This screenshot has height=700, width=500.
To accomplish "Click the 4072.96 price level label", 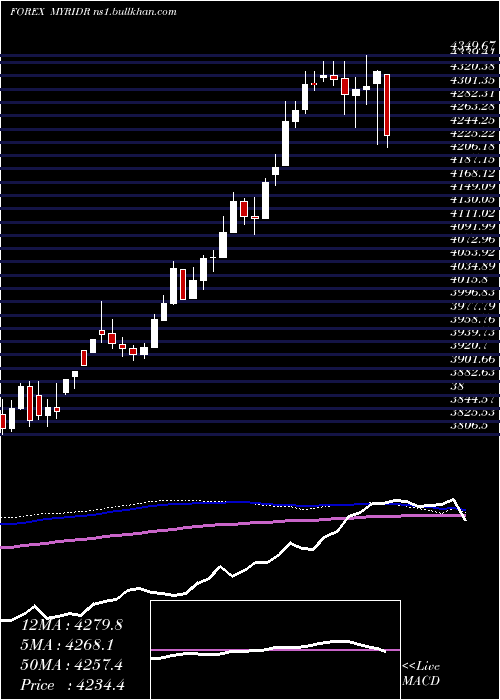I will click(x=474, y=239).
